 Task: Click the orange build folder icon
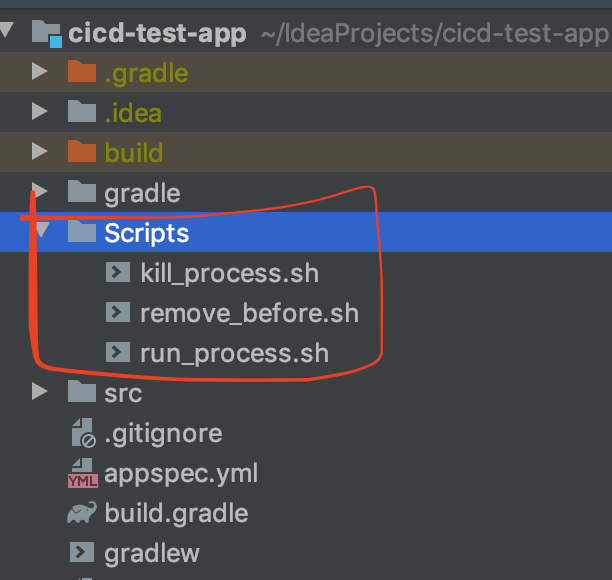(82, 151)
